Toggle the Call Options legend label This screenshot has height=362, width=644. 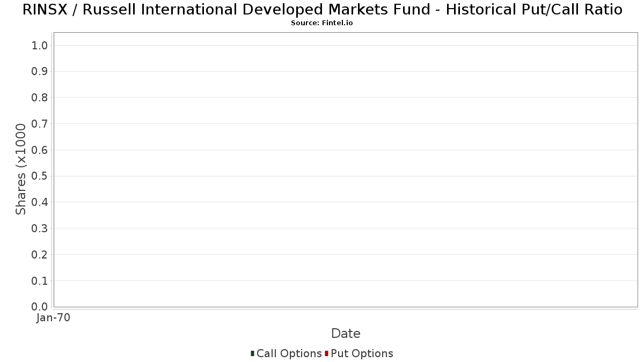pyautogui.click(x=289, y=353)
